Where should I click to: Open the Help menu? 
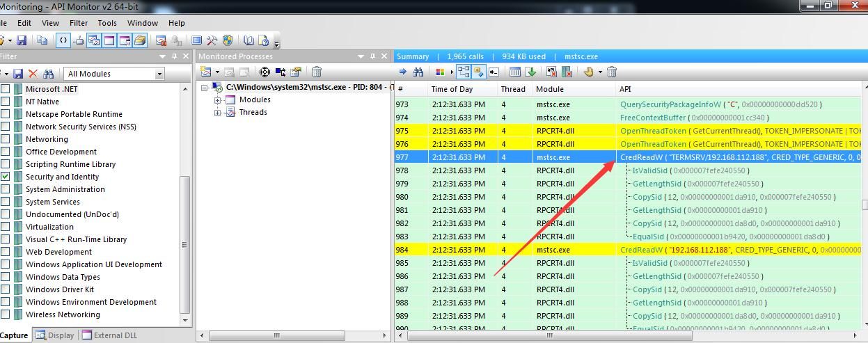177,23
